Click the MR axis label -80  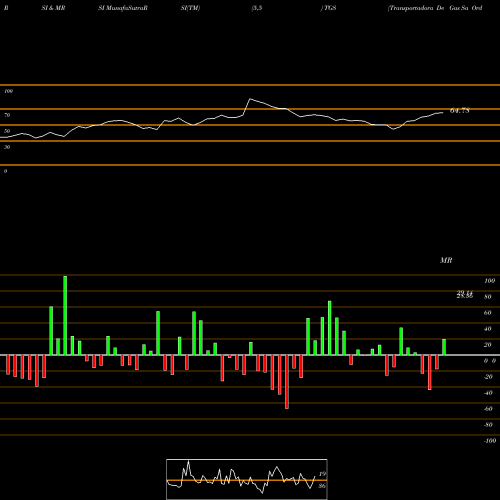[x=488, y=425]
